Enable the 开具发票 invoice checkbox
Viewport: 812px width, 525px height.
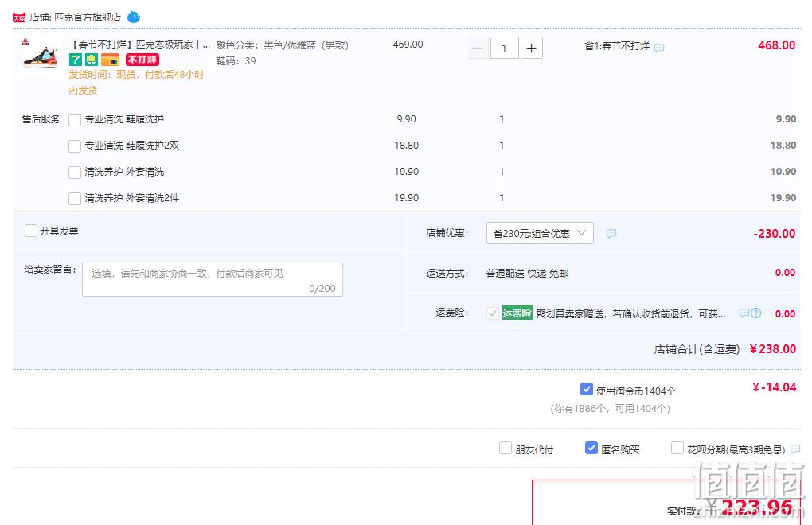click(31, 231)
